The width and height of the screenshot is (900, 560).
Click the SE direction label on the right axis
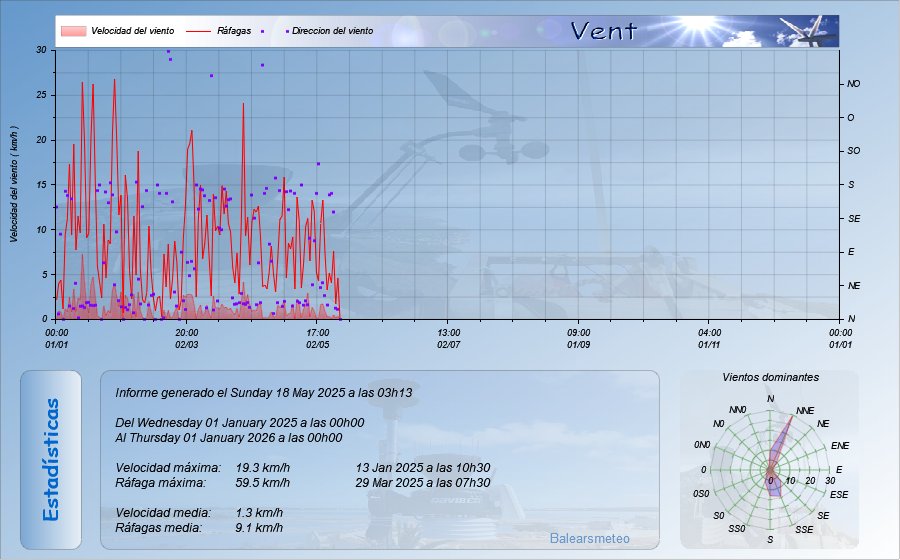tap(854, 219)
